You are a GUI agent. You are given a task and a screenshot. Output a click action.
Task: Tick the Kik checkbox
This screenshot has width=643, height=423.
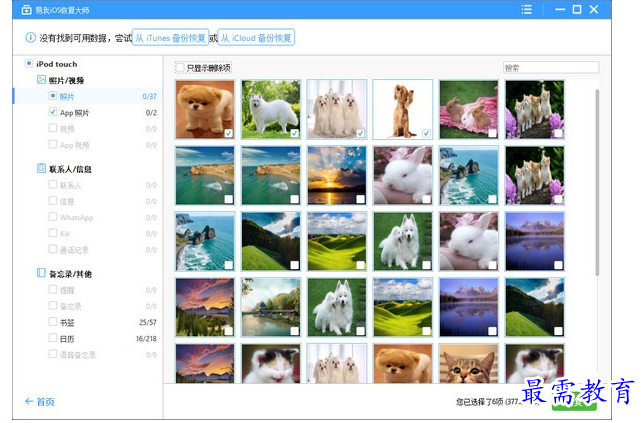52,233
